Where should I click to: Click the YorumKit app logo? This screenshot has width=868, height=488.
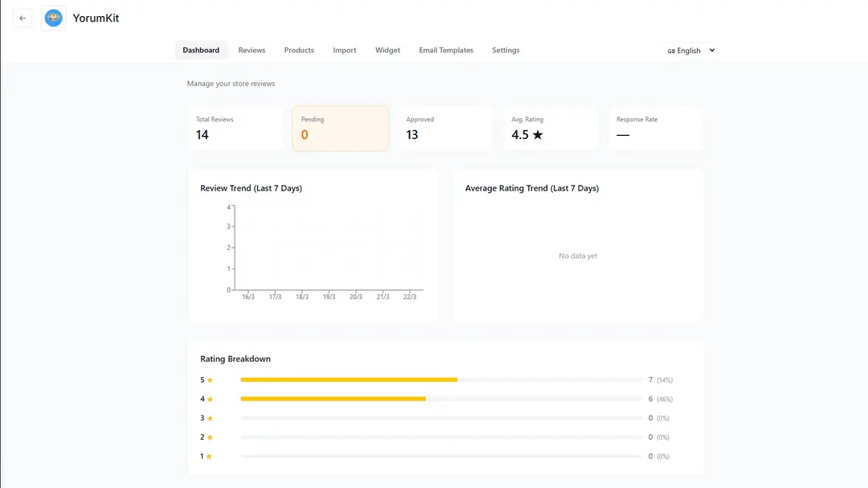click(x=53, y=18)
